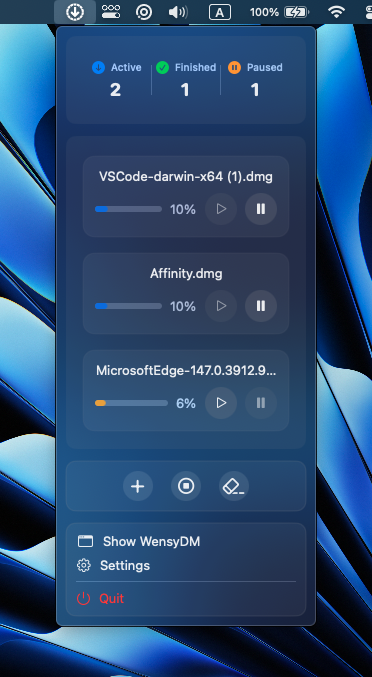Click the Active label text
372x677 pixels.
[126, 67]
